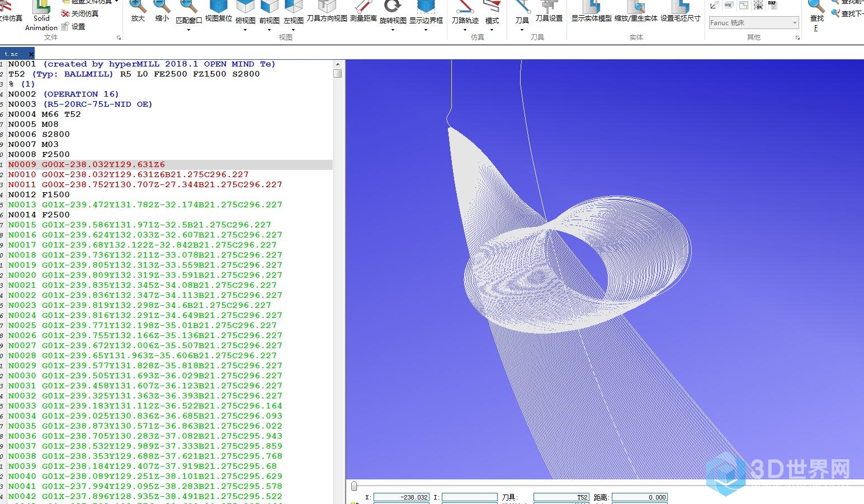This screenshot has width=864, height=504.
Task: Click 显示实体模型 show solid model
Action: click(x=592, y=11)
